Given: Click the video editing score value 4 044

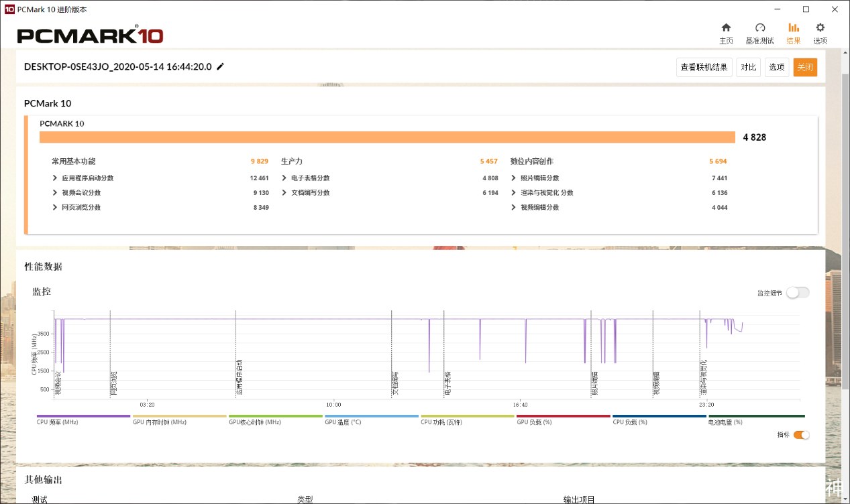Looking at the screenshot, I should pyautogui.click(x=719, y=208).
